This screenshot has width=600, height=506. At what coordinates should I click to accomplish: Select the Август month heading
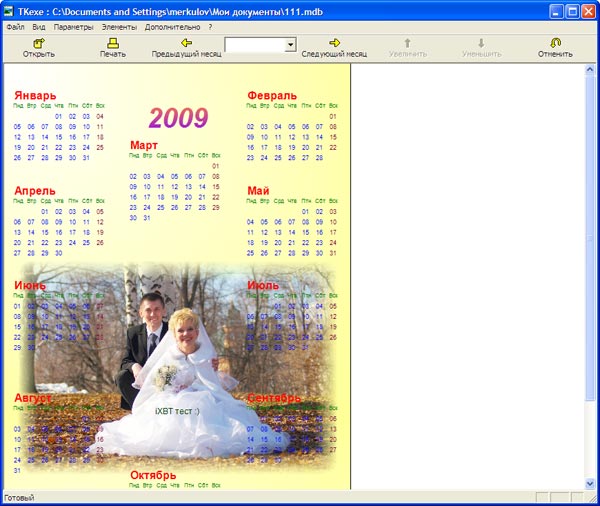coord(33,398)
